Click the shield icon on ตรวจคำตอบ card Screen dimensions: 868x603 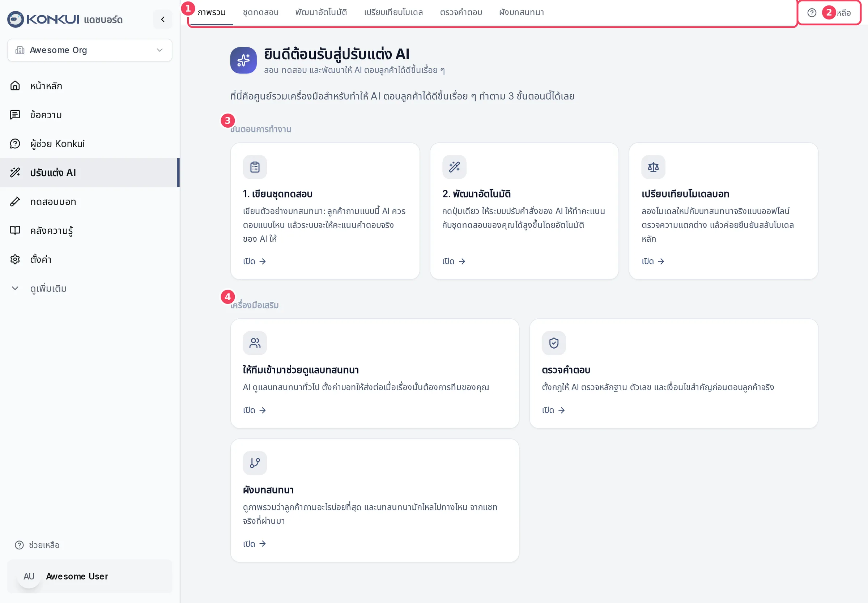pyautogui.click(x=554, y=343)
